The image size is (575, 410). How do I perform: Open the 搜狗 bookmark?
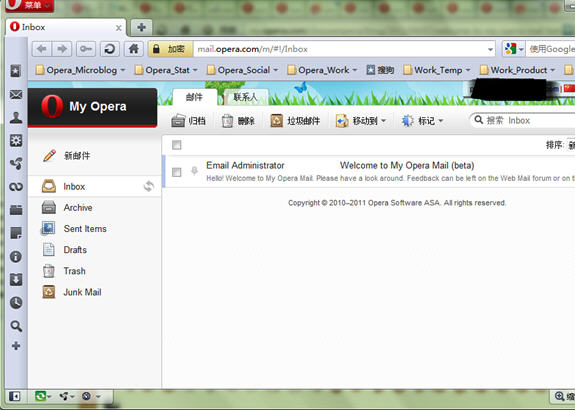pyautogui.click(x=380, y=70)
